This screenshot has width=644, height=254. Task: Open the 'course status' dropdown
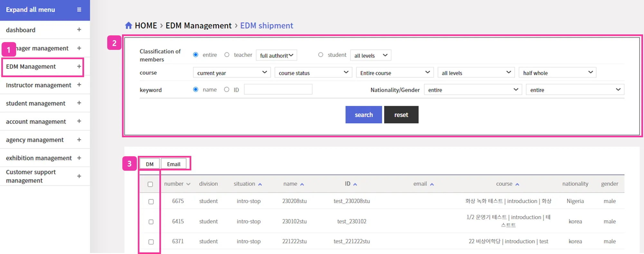coord(313,73)
